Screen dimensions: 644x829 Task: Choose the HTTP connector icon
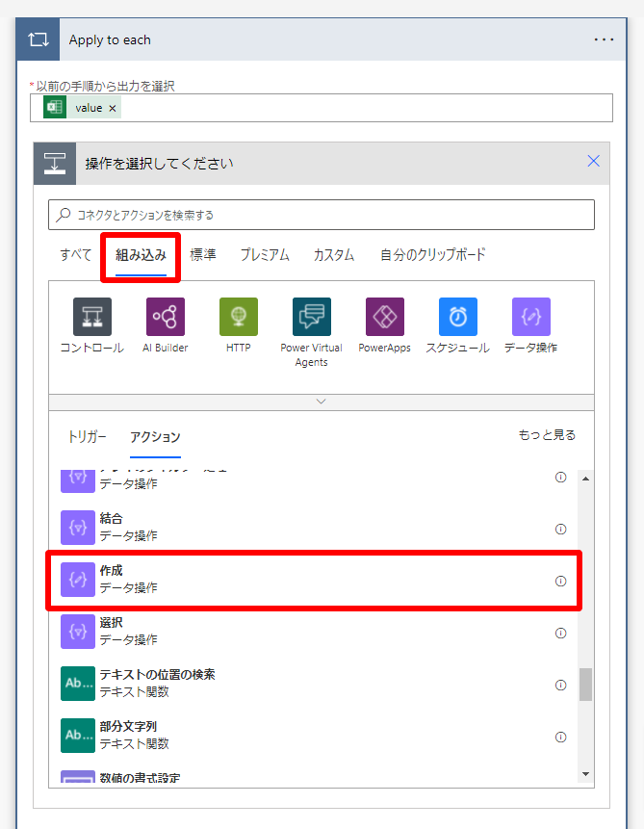[x=239, y=317]
